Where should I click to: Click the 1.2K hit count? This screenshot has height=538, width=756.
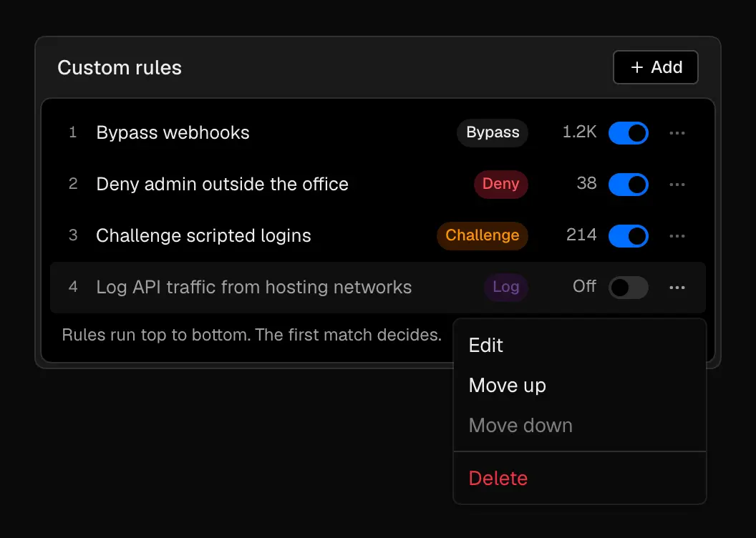(580, 132)
